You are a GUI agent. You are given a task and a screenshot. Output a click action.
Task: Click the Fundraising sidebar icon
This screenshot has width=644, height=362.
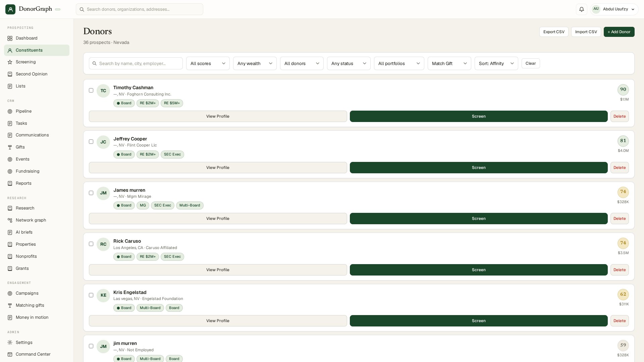coord(10,171)
